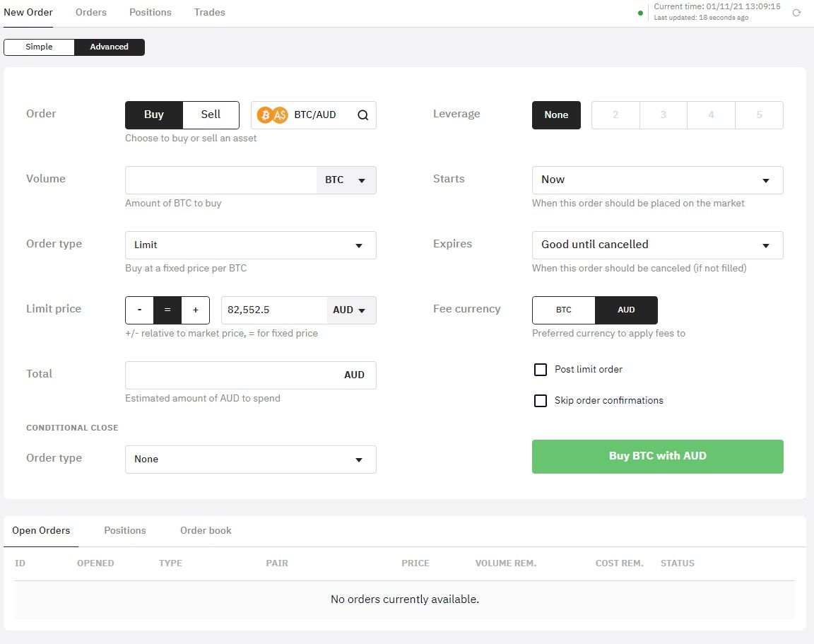Set leverage to 3

663,115
